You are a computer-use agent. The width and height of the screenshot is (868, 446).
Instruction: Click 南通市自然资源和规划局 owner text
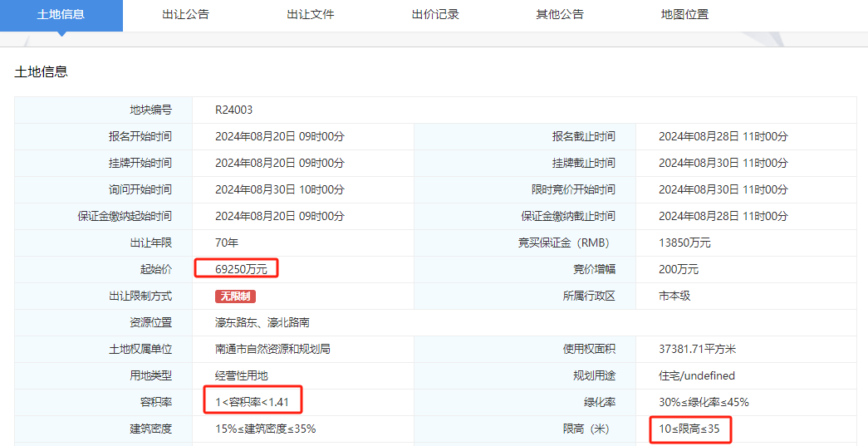(x=273, y=349)
